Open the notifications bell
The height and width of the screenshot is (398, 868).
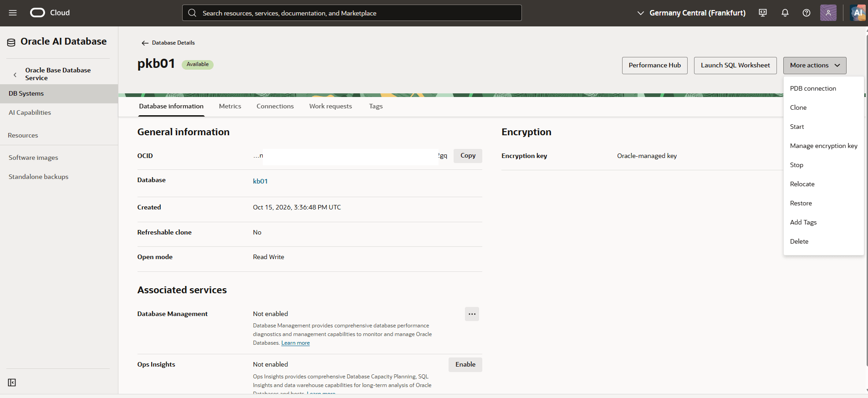click(785, 13)
